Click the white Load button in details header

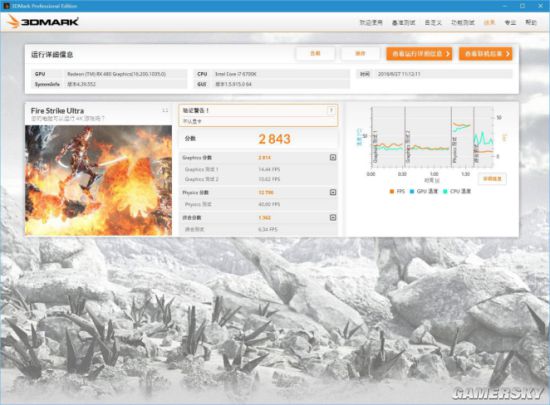click(x=315, y=54)
